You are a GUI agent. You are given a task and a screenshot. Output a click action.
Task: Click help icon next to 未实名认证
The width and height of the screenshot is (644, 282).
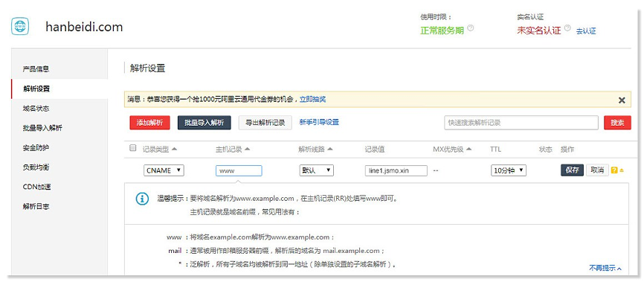point(567,28)
